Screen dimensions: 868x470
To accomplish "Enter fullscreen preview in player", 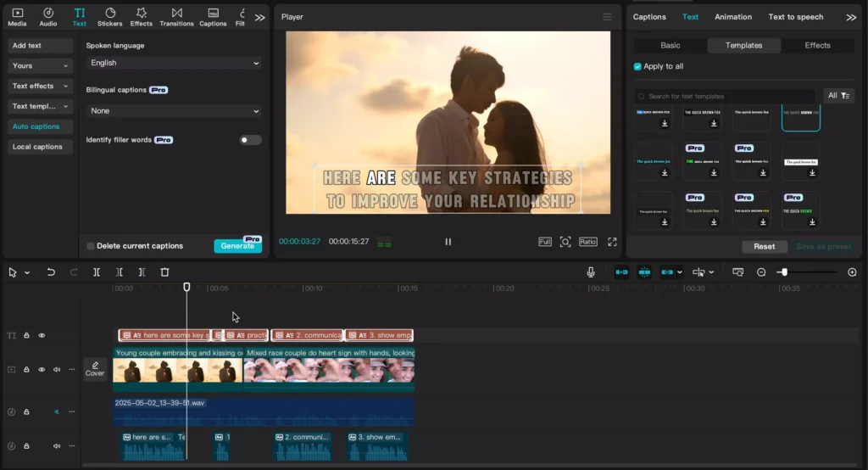I will pos(612,242).
